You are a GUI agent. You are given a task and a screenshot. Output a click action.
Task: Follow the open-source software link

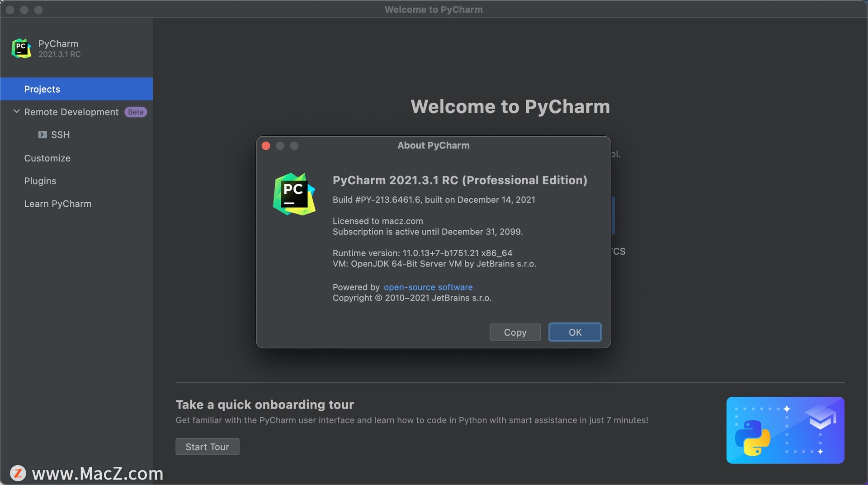pyautogui.click(x=428, y=287)
